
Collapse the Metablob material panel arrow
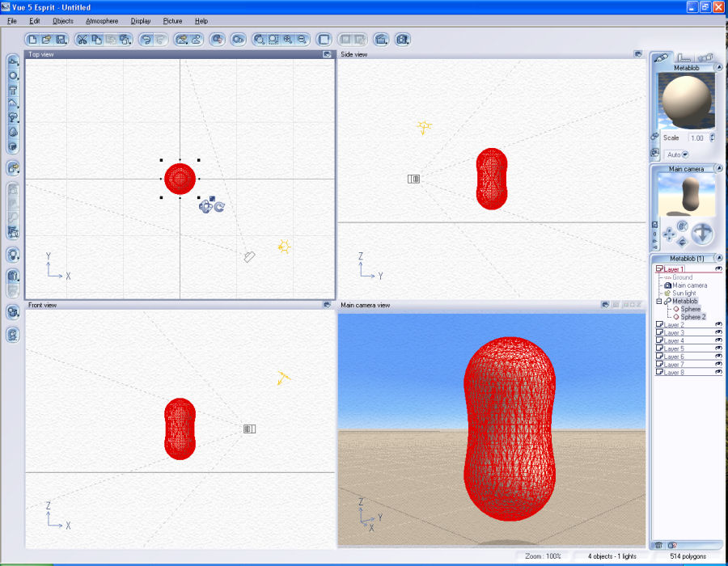719,67
